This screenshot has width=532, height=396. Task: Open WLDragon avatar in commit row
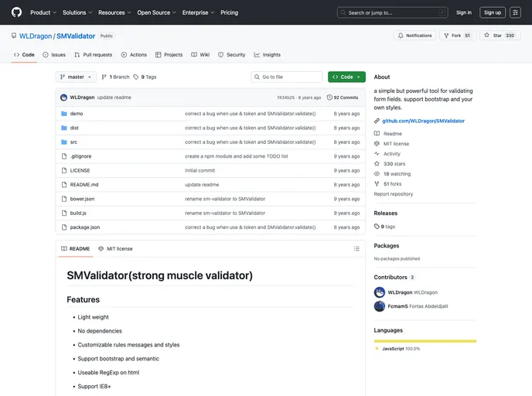pyautogui.click(x=63, y=97)
